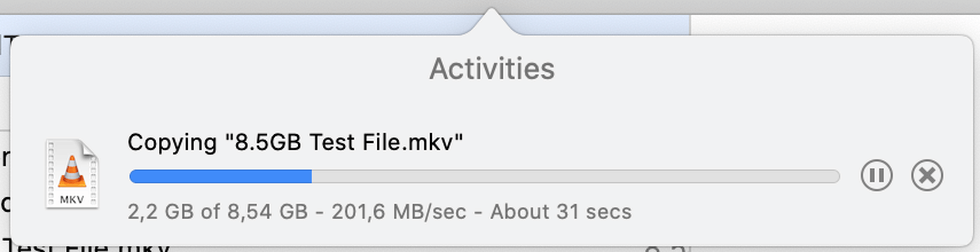Click the "About 31 secs" remaining time
This screenshot has width=980, height=252.
pos(561,212)
